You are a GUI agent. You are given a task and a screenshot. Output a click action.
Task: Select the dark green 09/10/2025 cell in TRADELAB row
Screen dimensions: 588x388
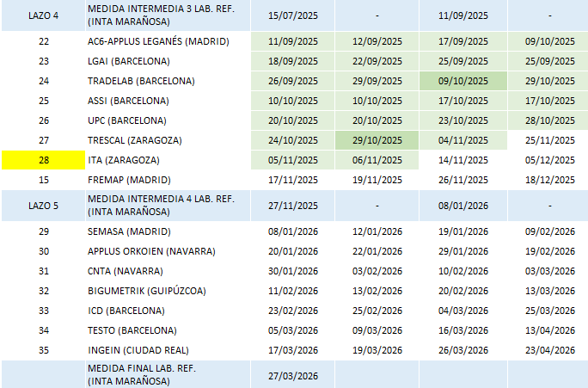462,81
